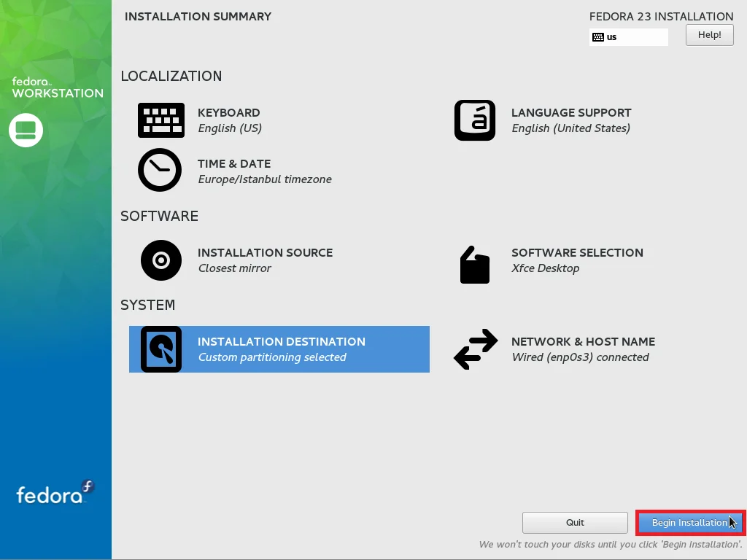The image size is (747, 560).
Task: Select the SOFTWARE SELECTION label
Action: [x=578, y=253]
